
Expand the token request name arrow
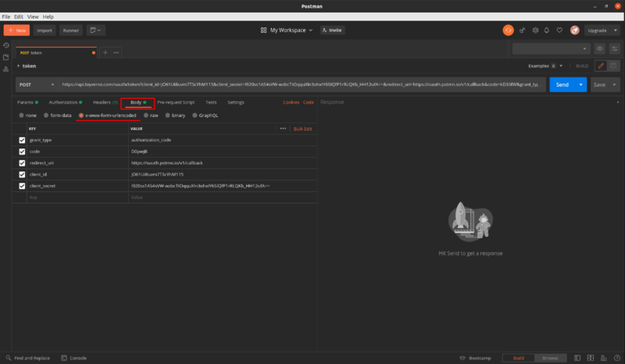tap(18, 66)
